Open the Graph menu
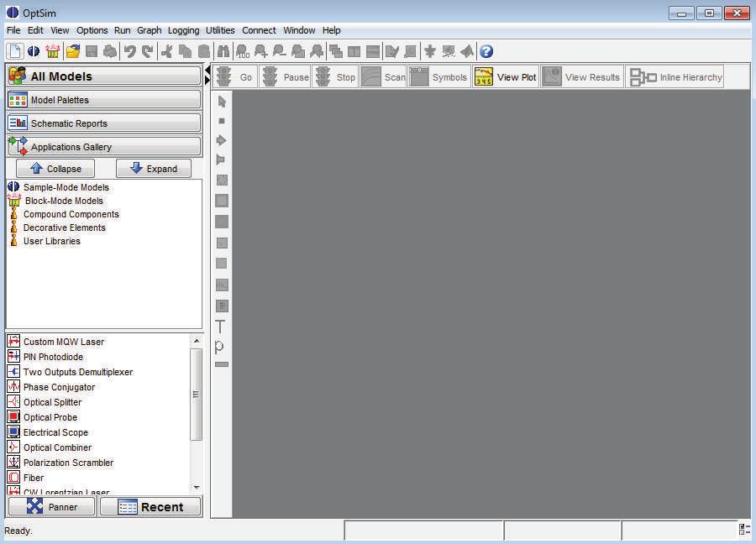Viewport: 756px width, 544px height. pyautogui.click(x=150, y=30)
